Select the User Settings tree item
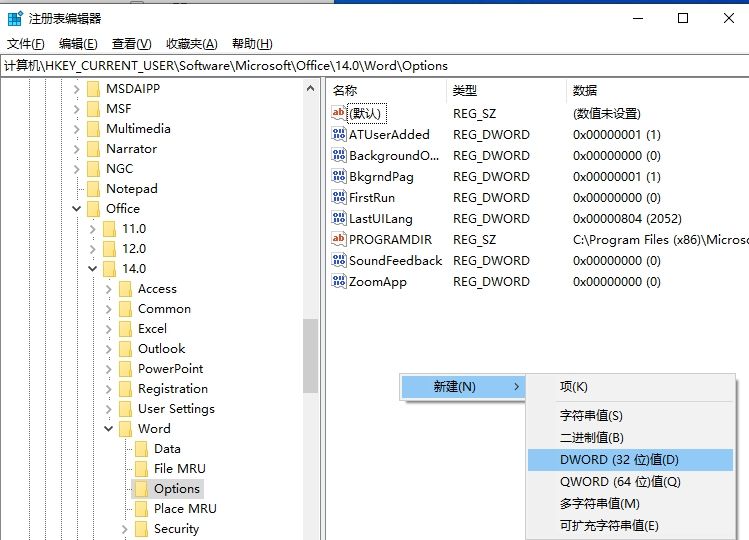The image size is (749, 540). point(176,409)
